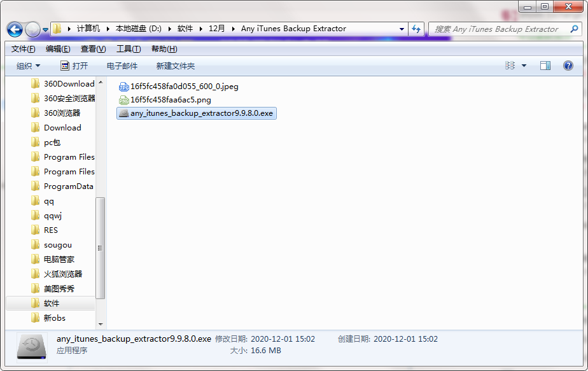Open the 编辑(E) menu
The image size is (588, 371).
pyautogui.click(x=58, y=49)
